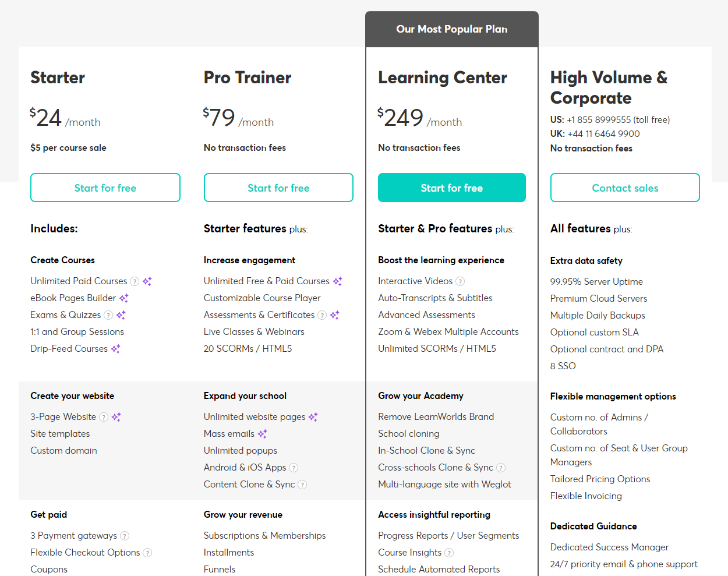Click the Flexible Checkout Options help icon
Viewport: 728px width, 576px height.
coord(147,552)
